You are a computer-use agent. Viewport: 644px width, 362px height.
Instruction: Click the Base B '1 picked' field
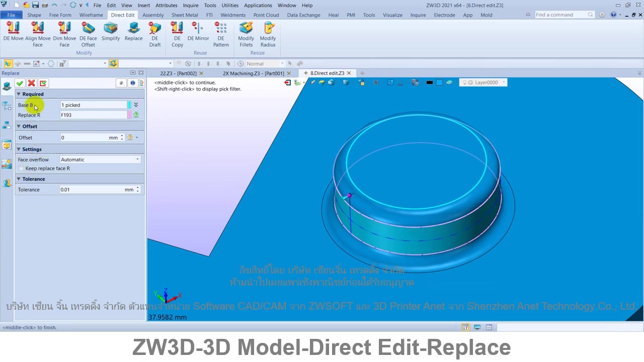tap(93, 105)
